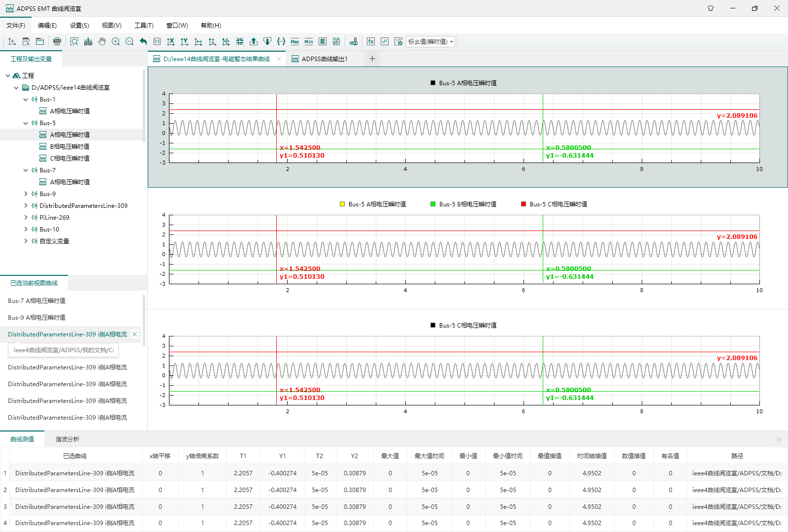Click yellow swatch of Bus-5 A相电压瞬时值 legend

tap(342, 204)
